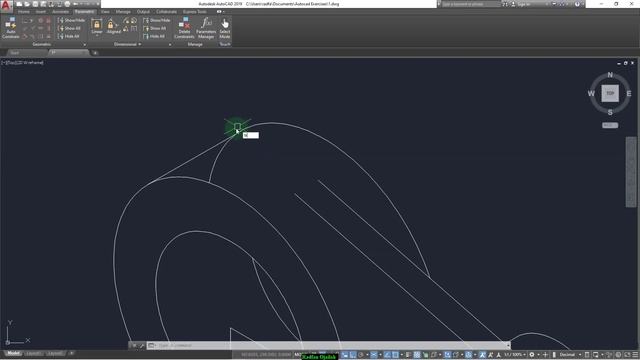Switch to the View ribbon tab
The image size is (640, 360).
tap(105, 12)
